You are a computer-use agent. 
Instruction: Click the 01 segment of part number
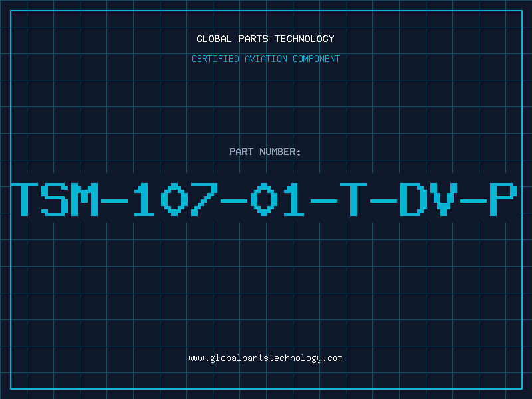coord(277,199)
